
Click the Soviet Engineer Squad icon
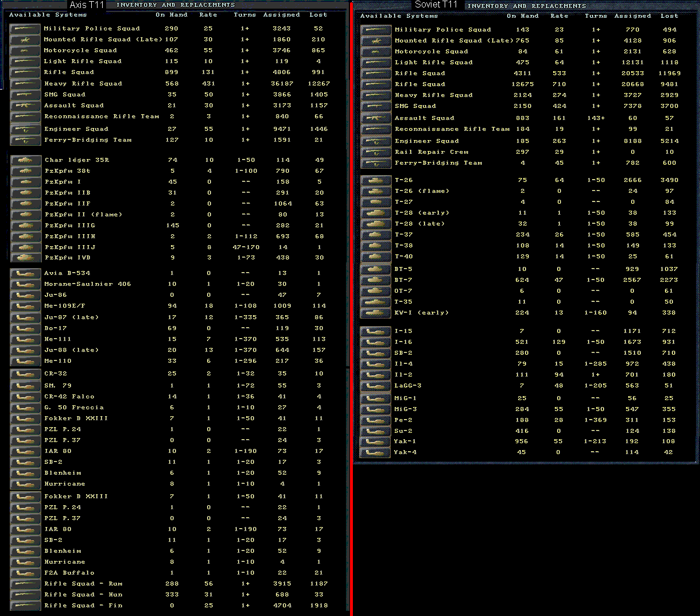point(375,141)
